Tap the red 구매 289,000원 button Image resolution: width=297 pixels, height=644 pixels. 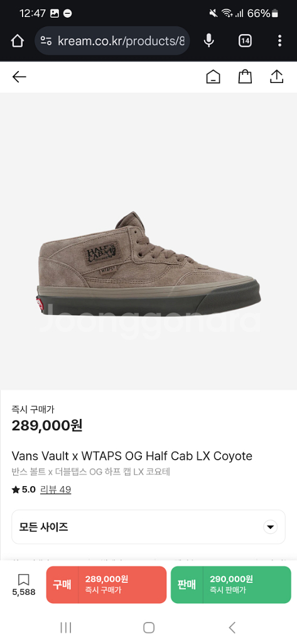pos(106,585)
